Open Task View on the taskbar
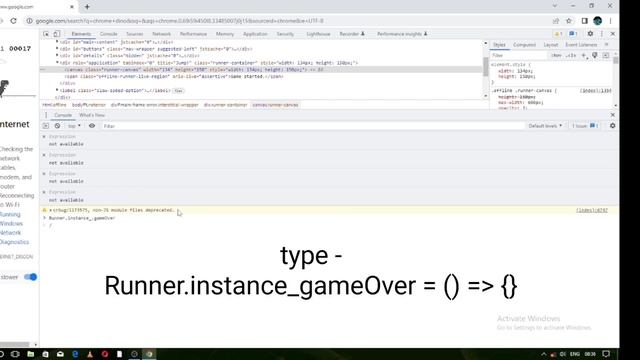The image size is (640, 360). [16, 354]
